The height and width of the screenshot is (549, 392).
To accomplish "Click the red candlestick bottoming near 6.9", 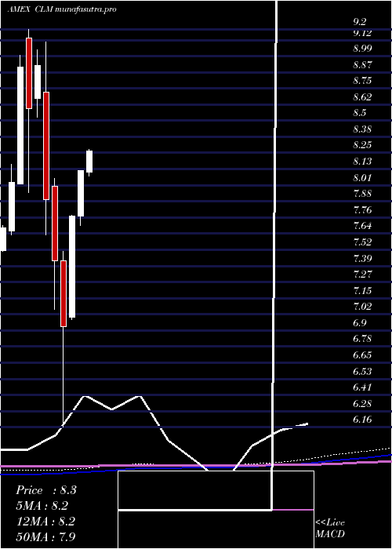I will [64, 293].
